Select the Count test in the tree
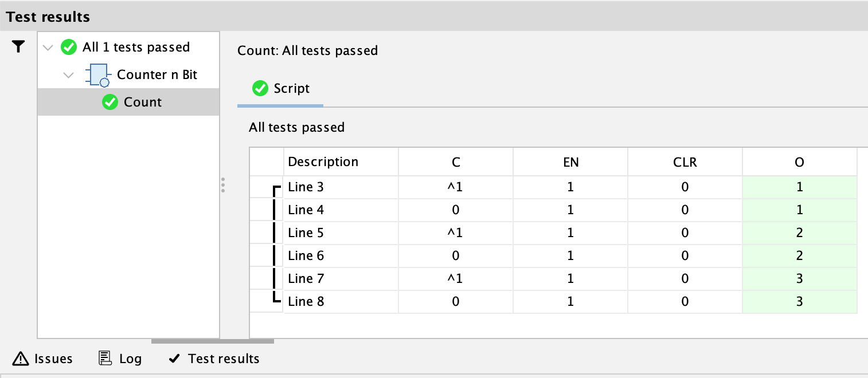 coord(143,103)
